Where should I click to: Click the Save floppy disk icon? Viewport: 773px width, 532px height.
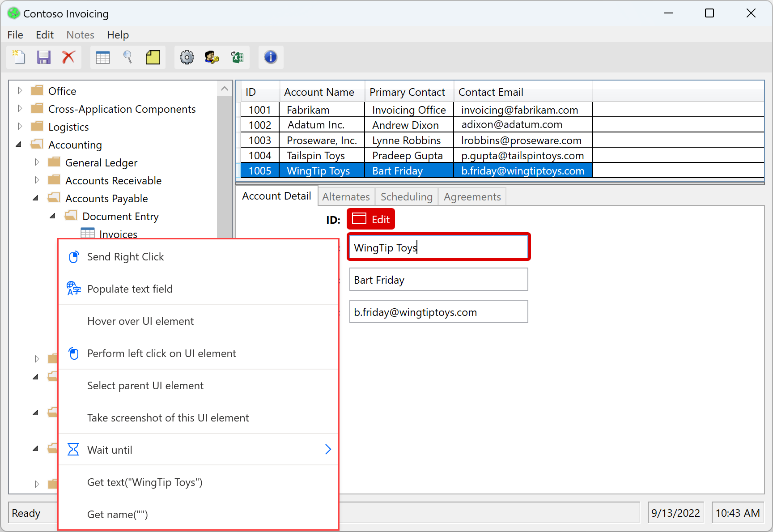[x=44, y=57]
